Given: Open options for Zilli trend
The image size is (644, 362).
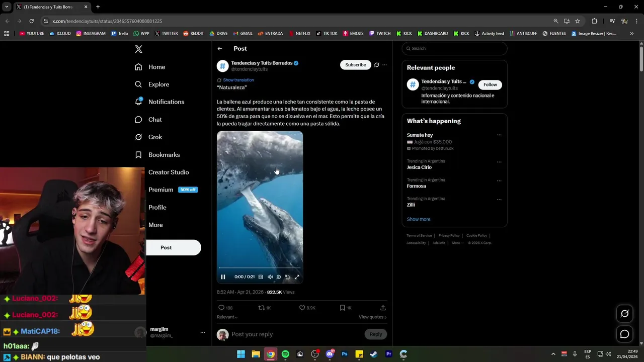Looking at the screenshot, I should coord(499,199).
